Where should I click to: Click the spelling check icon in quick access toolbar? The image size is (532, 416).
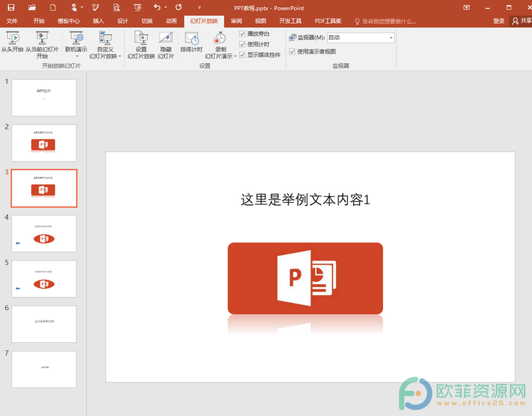point(95,7)
